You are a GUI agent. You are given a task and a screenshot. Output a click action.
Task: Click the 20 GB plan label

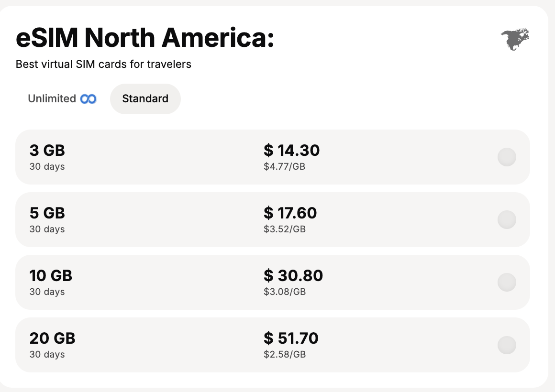tap(52, 338)
